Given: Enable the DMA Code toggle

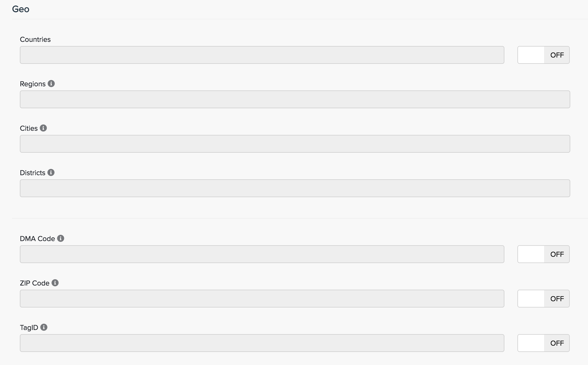Looking at the screenshot, I should coord(543,254).
